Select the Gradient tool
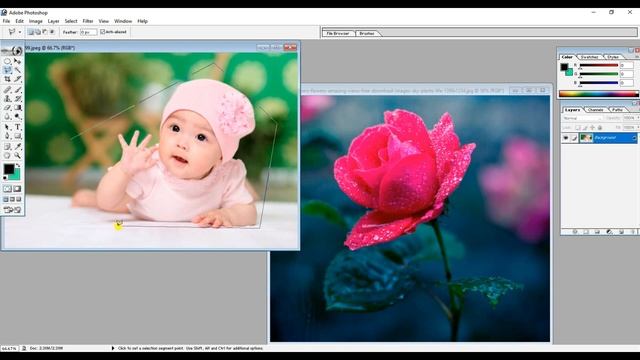 coord(18,107)
